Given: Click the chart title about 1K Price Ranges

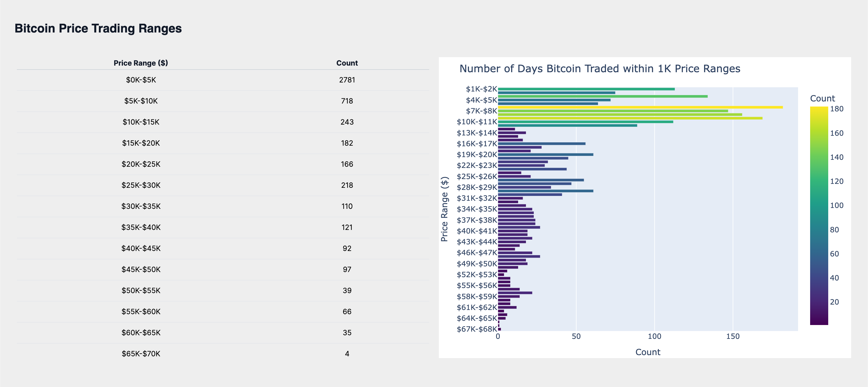Looking at the screenshot, I should click(x=600, y=69).
